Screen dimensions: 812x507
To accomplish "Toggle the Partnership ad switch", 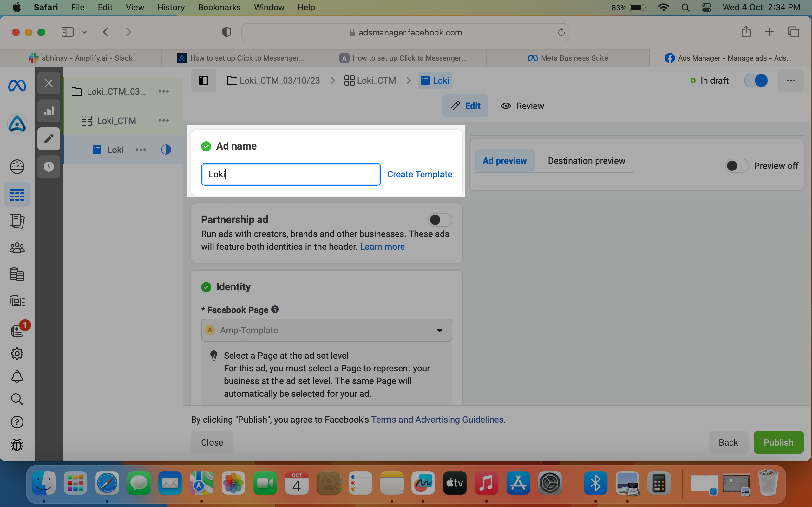I will (440, 220).
